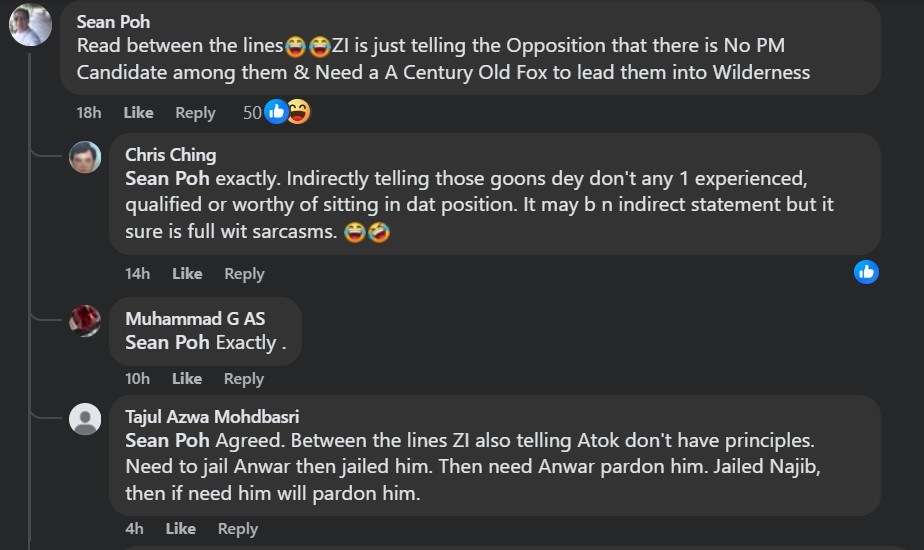924x550 pixels.
Task: Reply to Chris Ching's comment
Action: (x=244, y=274)
